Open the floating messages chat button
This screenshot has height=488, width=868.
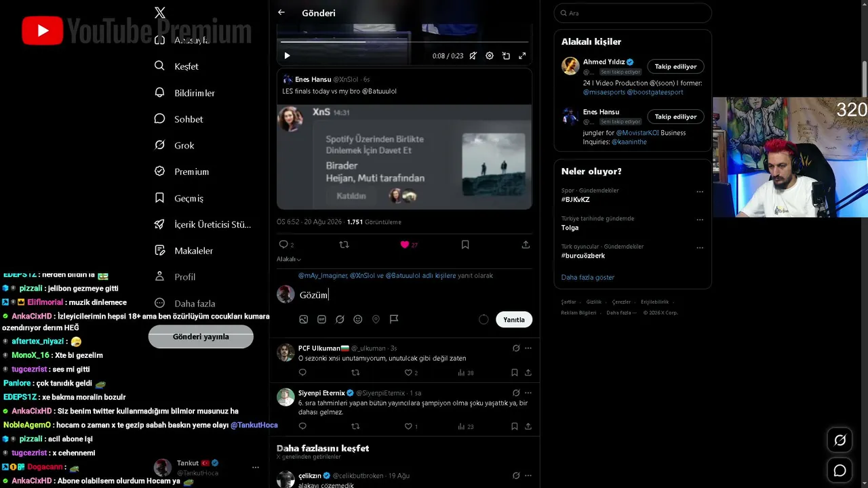pos(840,470)
